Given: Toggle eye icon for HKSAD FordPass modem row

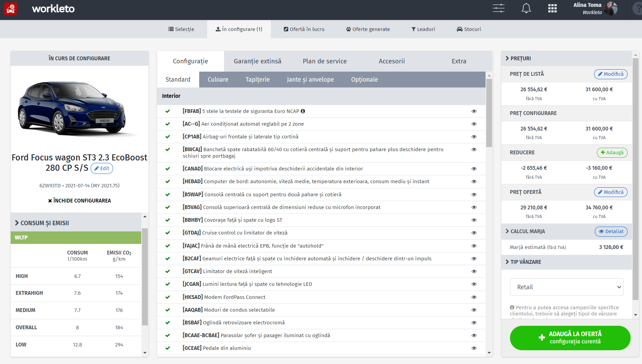Looking at the screenshot, I should point(474,297).
